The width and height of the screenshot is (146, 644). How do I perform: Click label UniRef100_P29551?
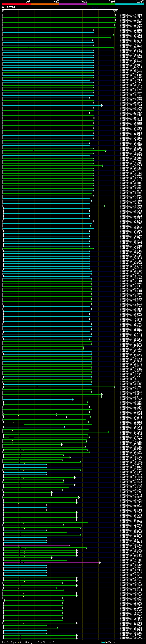click(131, 410)
